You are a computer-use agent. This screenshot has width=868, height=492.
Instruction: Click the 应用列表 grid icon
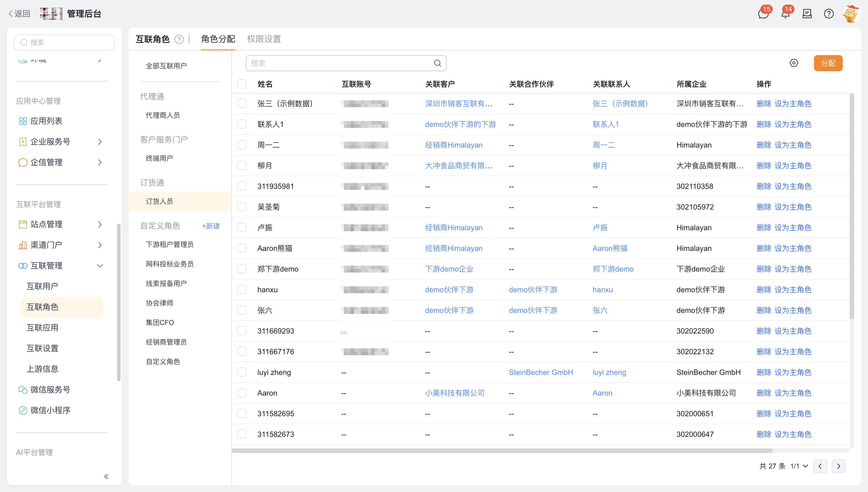pyautogui.click(x=23, y=121)
